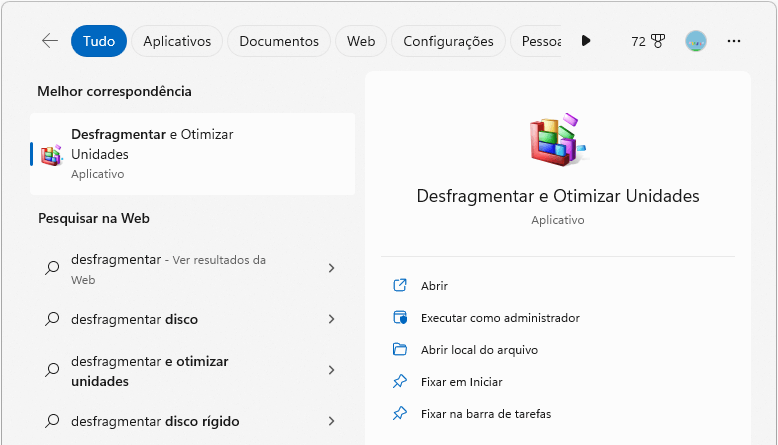Screen dimensions: 778x445
Task: Click the folder icon for file location
Action: click(x=400, y=349)
